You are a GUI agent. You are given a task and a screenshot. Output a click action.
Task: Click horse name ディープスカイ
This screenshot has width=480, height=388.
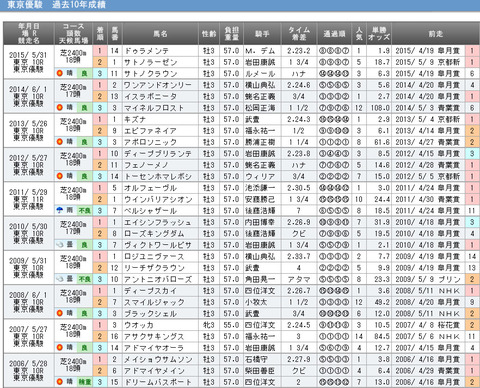click(150, 291)
